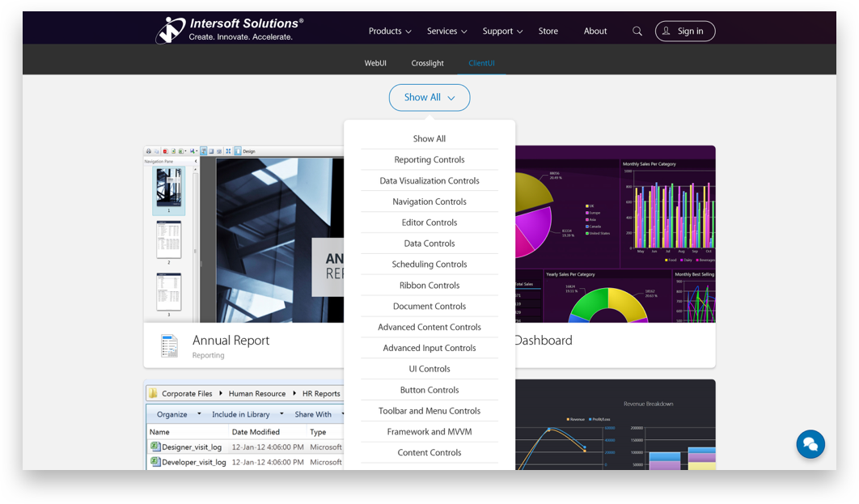Viewport: 859px width, 504px height.
Task: Choose Show All in the dropdown list
Action: click(429, 138)
